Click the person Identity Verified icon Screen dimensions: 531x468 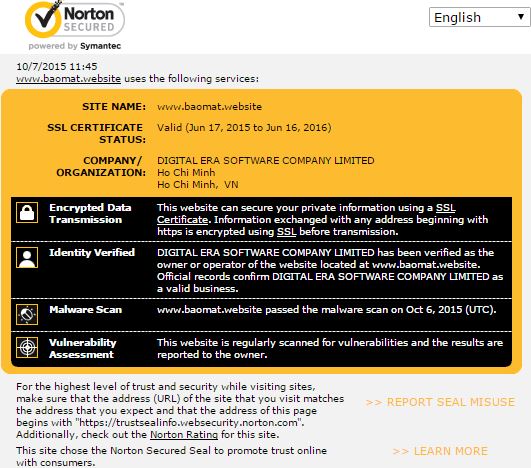pos(27,258)
